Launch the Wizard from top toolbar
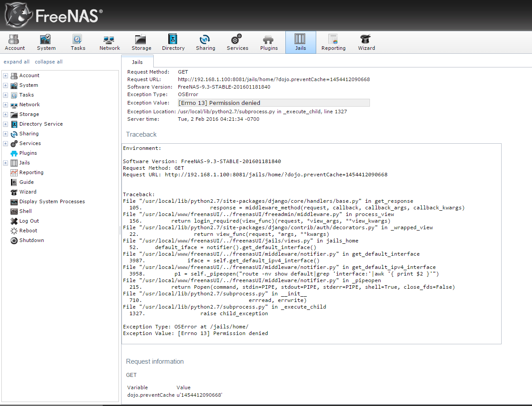The height and width of the screenshot is (406, 532). [366, 43]
